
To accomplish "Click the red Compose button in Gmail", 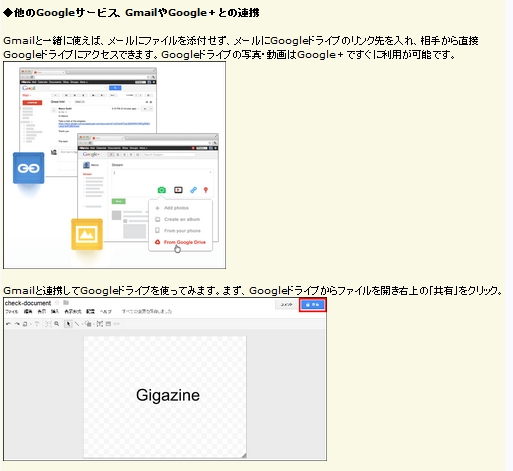I will point(32,102).
